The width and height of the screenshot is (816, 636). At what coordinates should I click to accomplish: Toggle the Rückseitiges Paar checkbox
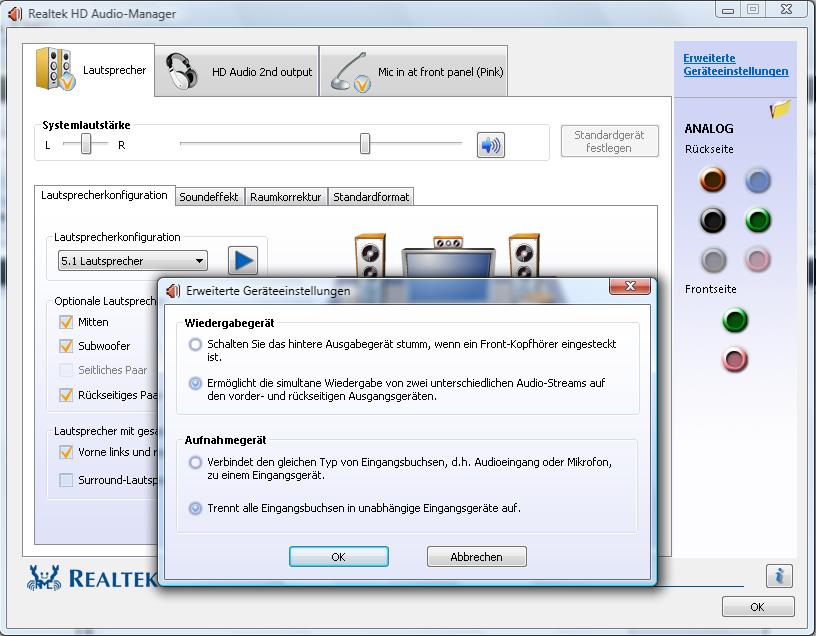(66, 395)
